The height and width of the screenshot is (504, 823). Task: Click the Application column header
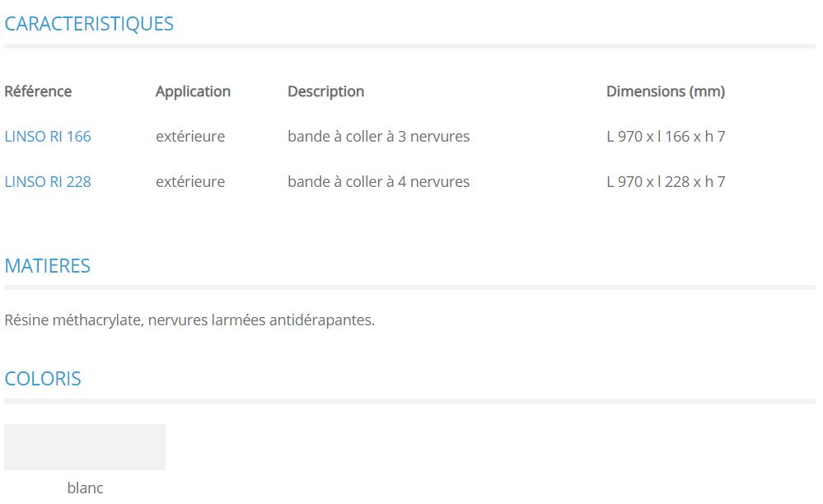pyautogui.click(x=193, y=91)
